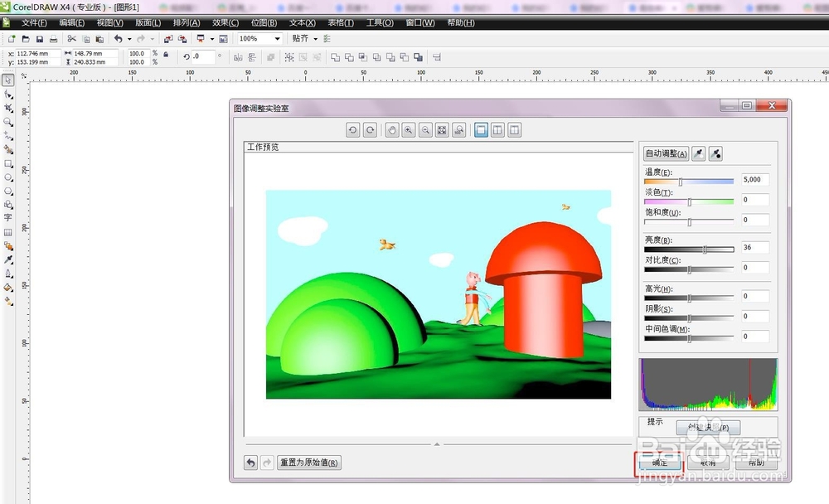829x504 pixels.
Task: Select black point eyedropper
Action: pos(715,154)
